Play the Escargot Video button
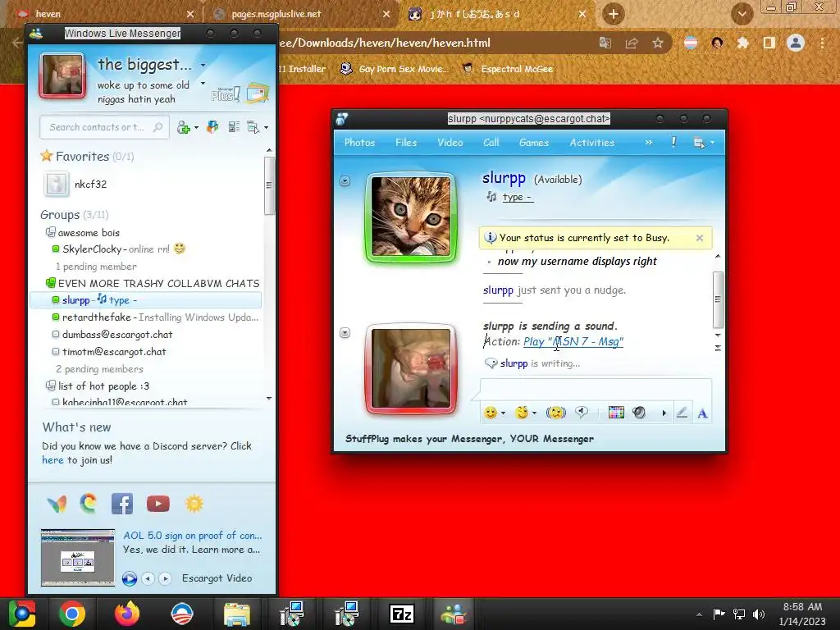The image size is (840, 630). click(129, 578)
